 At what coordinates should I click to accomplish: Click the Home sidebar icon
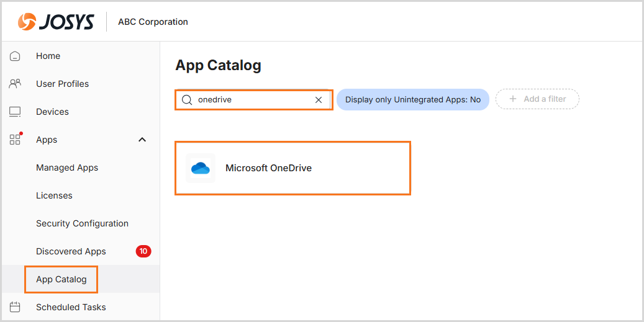15,56
